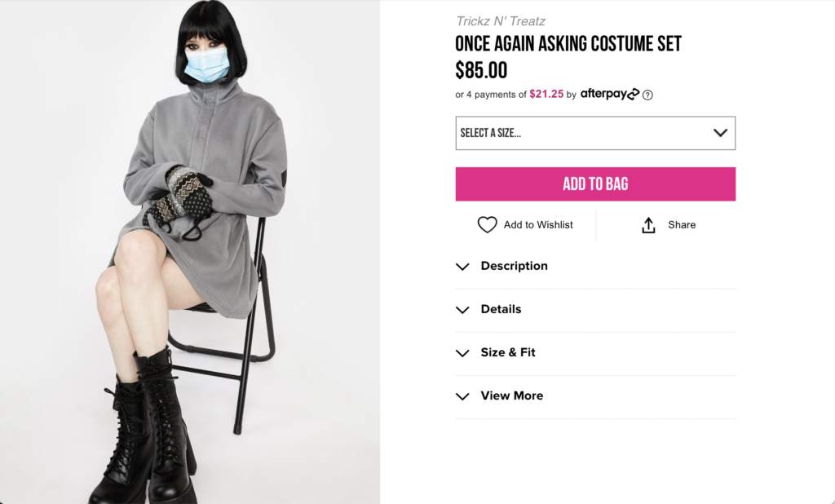Click the chevron icon beside Details
The image size is (835, 504).
[x=462, y=310]
